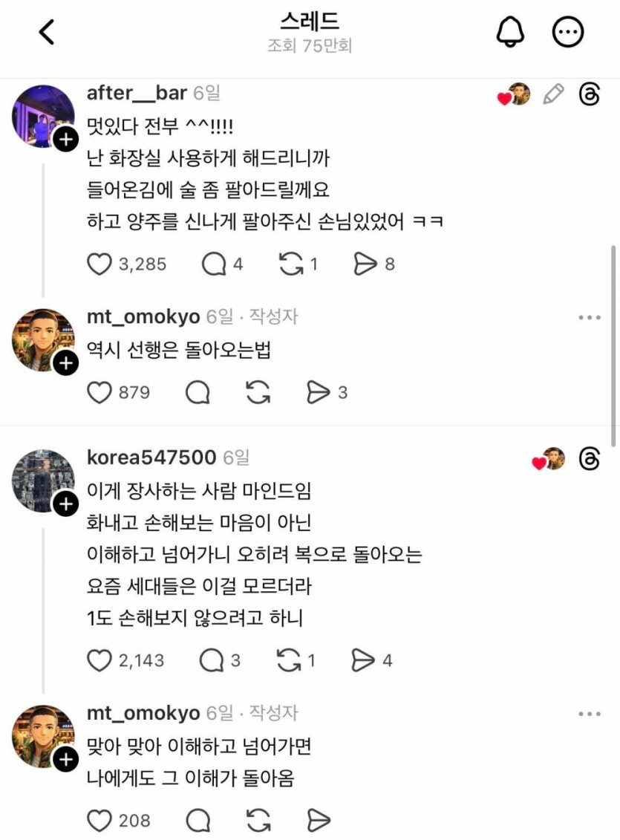Follow after__bar via avatar plus badge
Viewport: 620px width, 840px height.
pyautogui.click(x=65, y=139)
